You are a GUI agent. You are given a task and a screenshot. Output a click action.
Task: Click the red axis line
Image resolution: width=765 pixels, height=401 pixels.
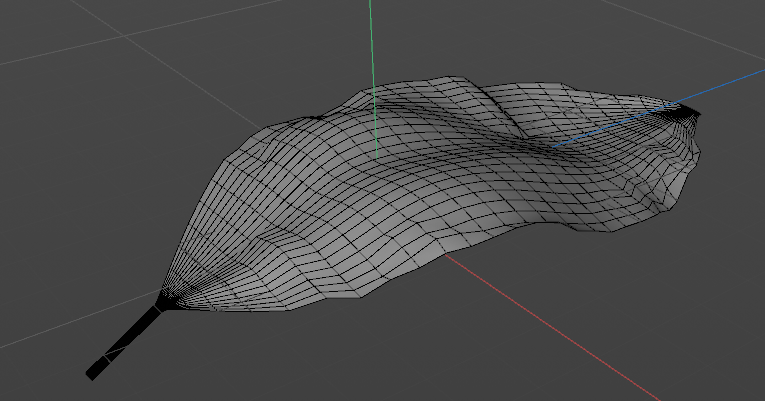(x=551, y=327)
